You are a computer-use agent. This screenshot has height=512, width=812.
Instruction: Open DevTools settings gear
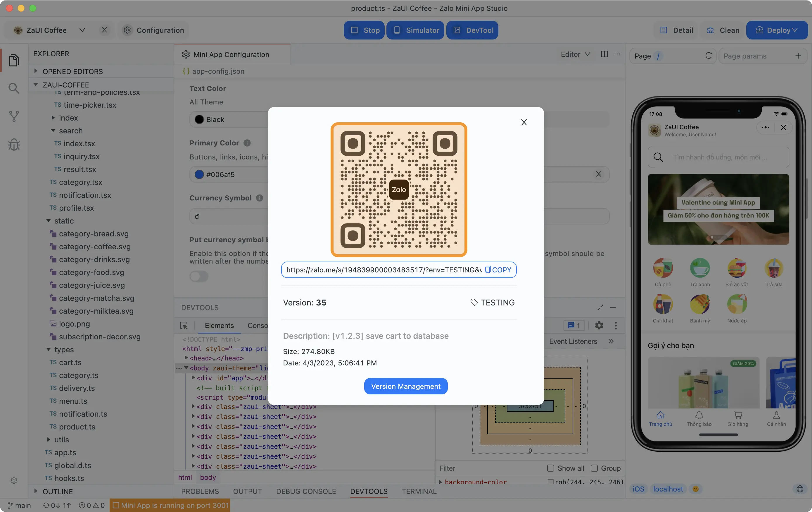pyautogui.click(x=599, y=325)
